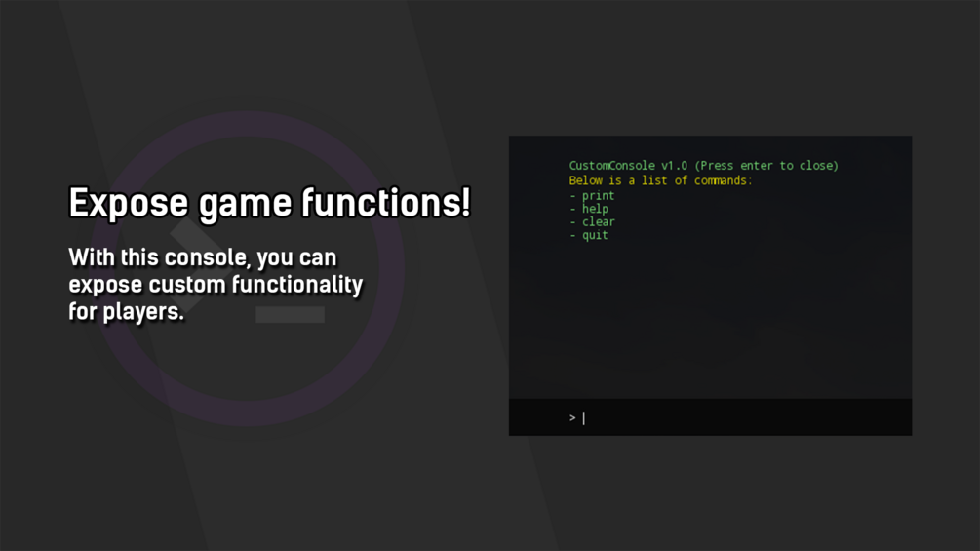Click the console command input field
This screenshot has width=980, height=551.
coord(710,417)
